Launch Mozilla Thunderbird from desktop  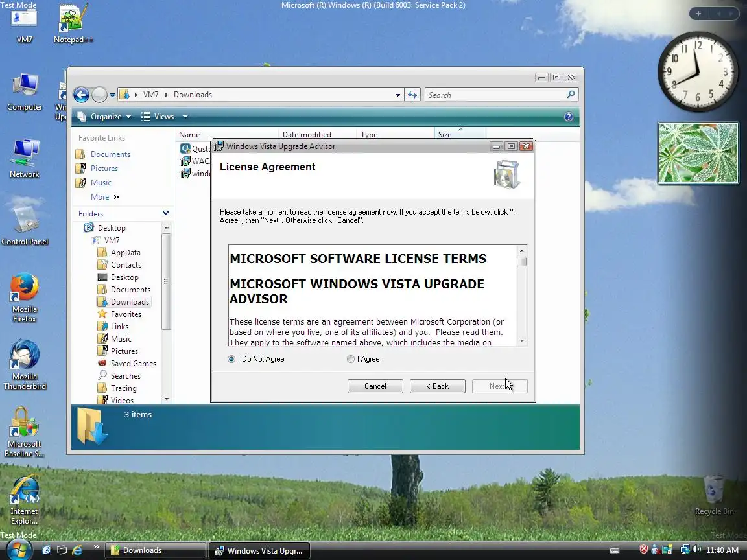click(x=24, y=365)
